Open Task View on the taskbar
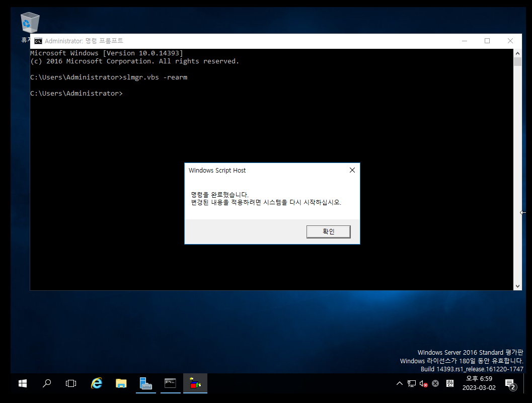 [x=71, y=383]
